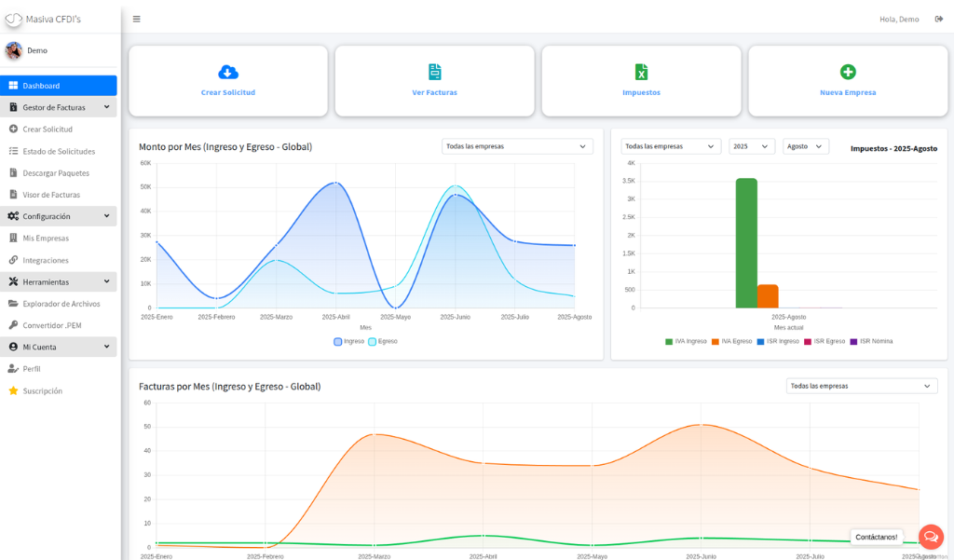The image size is (954, 560).
Task: Open Estado de Solicitudes menu item
Action: (59, 151)
